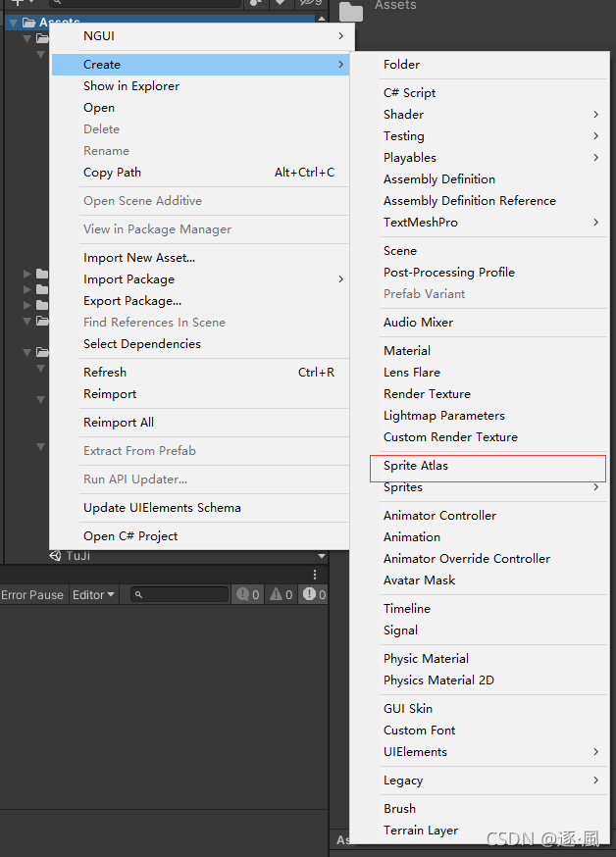Screen dimensions: 616x857
Task: Toggle error message count in console
Action: [314, 594]
